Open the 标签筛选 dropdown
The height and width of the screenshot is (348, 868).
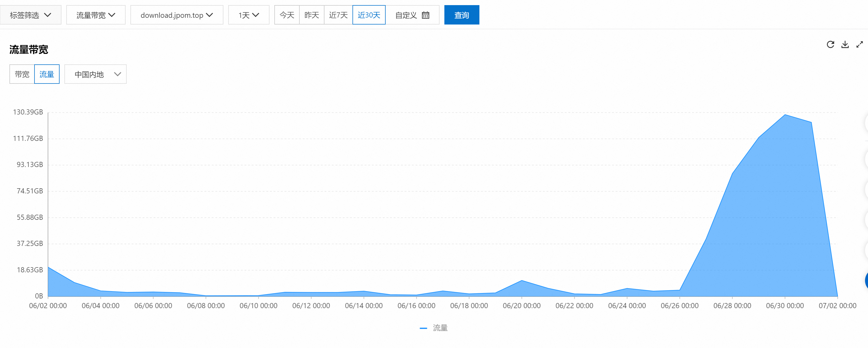coord(30,15)
